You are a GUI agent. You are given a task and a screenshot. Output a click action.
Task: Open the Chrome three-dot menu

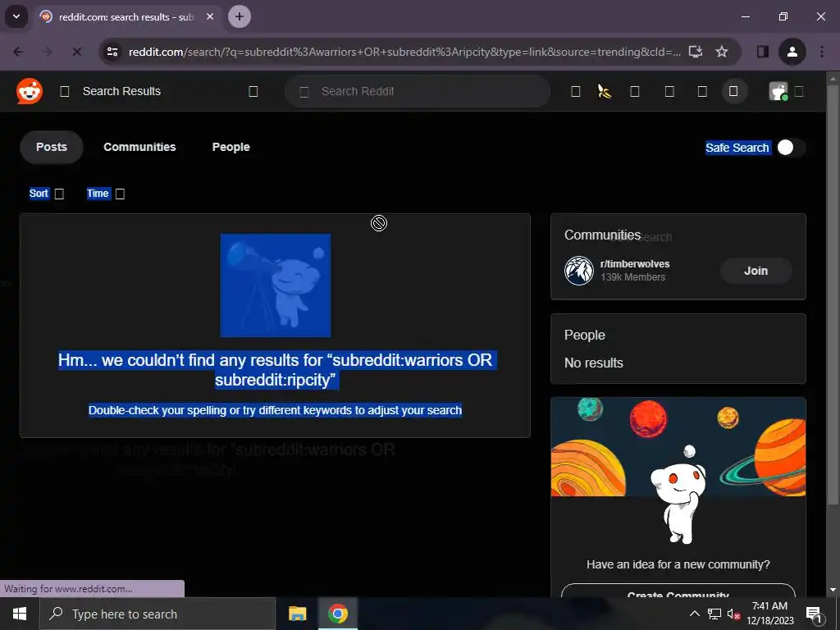pyautogui.click(x=822, y=52)
